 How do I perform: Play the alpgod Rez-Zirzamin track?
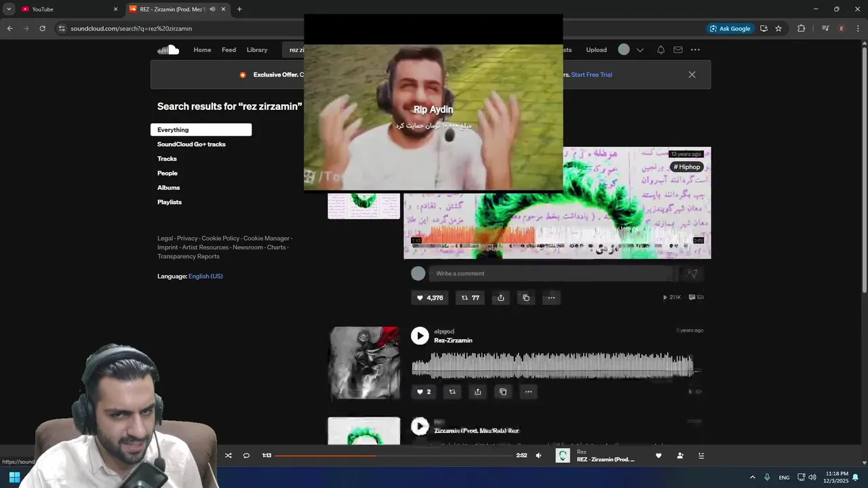coord(420,335)
